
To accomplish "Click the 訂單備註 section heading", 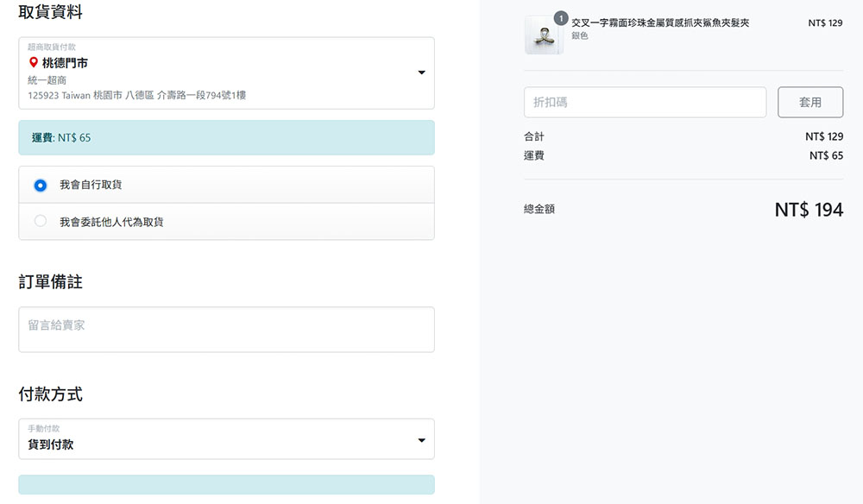I will point(50,281).
